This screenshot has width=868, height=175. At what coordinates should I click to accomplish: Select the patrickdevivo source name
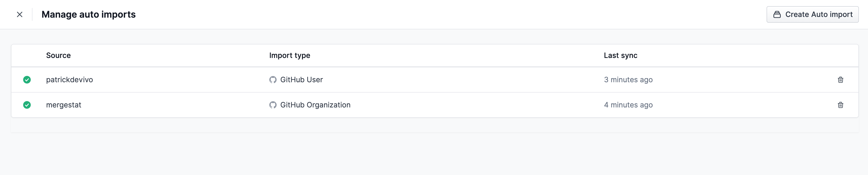click(x=69, y=80)
